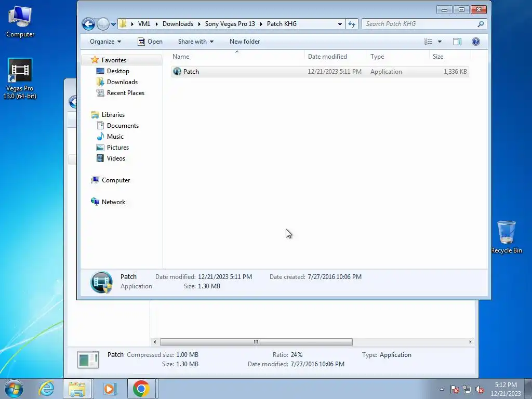Launch Internet Explorer from the taskbar

click(x=46, y=389)
